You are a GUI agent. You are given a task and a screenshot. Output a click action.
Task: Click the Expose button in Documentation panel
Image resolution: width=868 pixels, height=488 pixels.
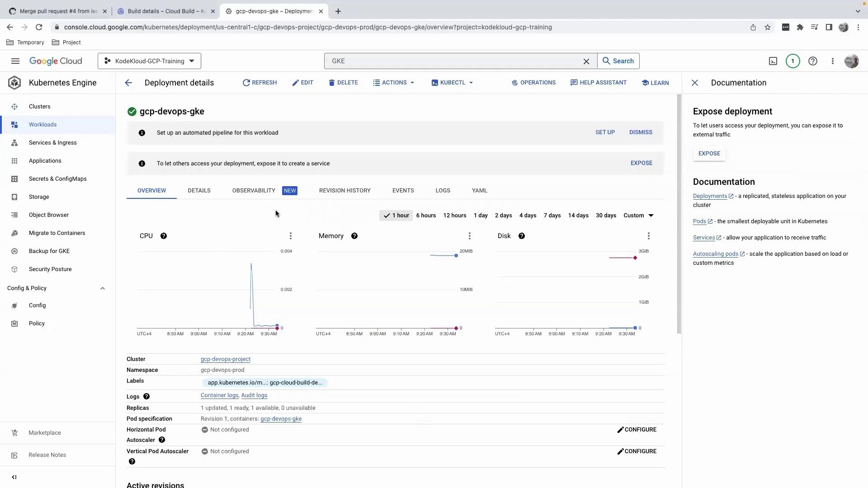coord(709,154)
